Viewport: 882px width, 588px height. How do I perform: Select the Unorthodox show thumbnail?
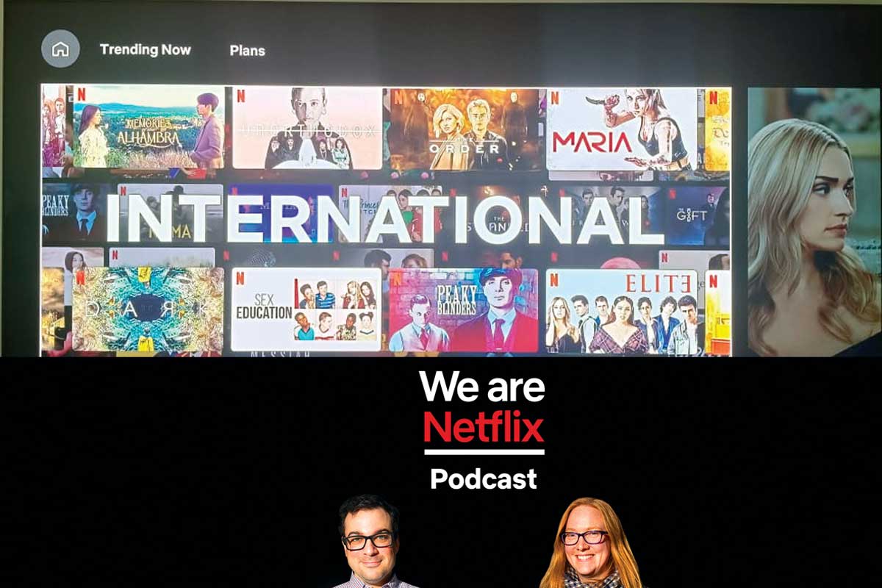click(307, 129)
